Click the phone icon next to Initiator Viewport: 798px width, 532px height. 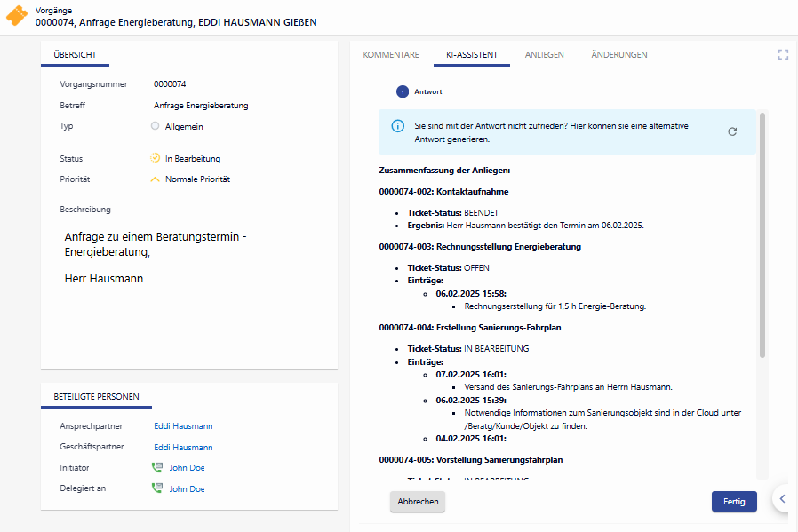click(x=157, y=468)
